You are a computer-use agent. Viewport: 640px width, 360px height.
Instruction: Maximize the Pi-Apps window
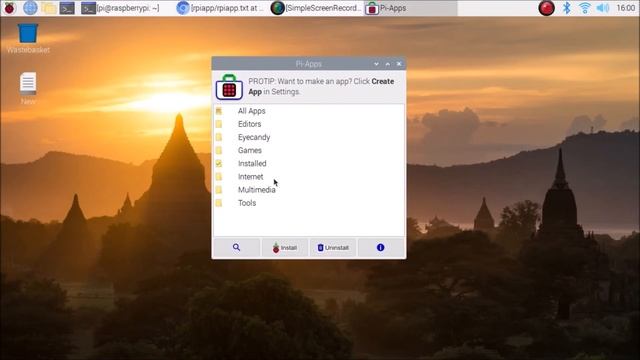tap(388, 64)
